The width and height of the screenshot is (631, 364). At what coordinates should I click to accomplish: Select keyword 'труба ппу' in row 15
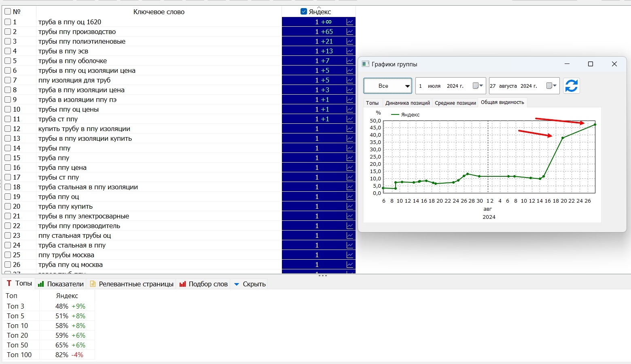pos(54,158)
